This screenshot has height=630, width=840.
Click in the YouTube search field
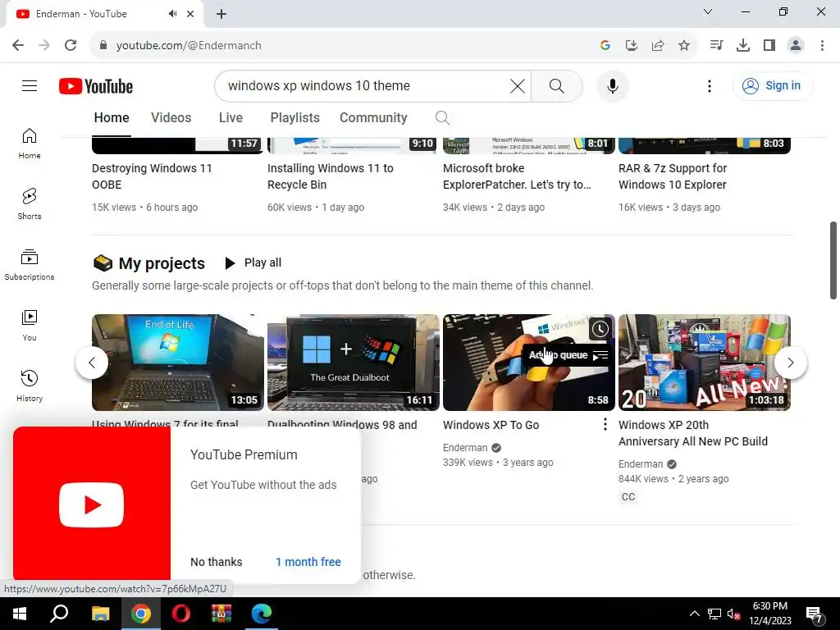coord(364,85)
